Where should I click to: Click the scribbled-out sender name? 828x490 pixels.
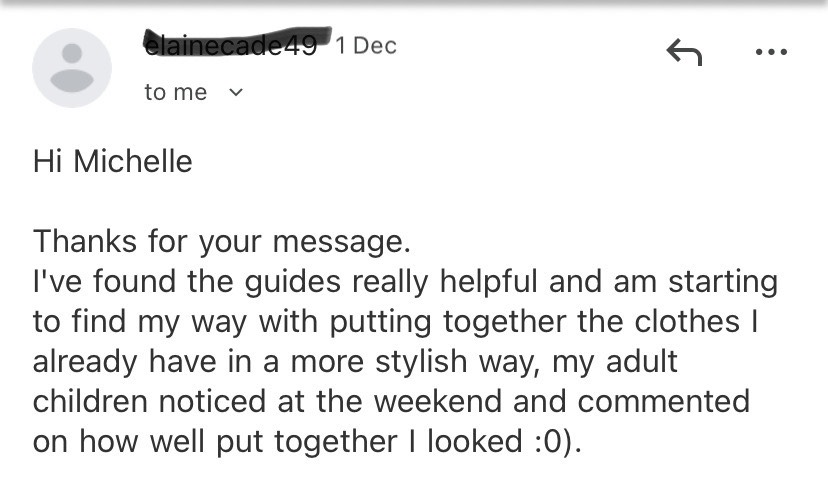pos(232,43)
